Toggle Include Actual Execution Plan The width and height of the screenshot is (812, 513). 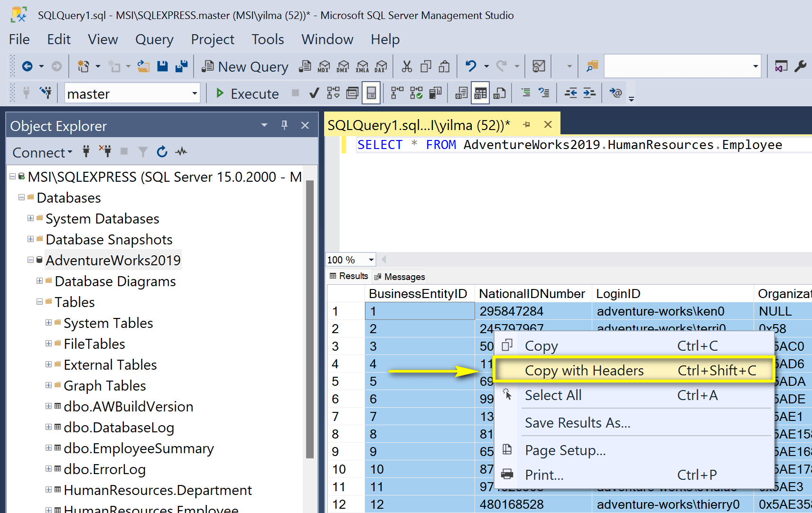[397, 93]
